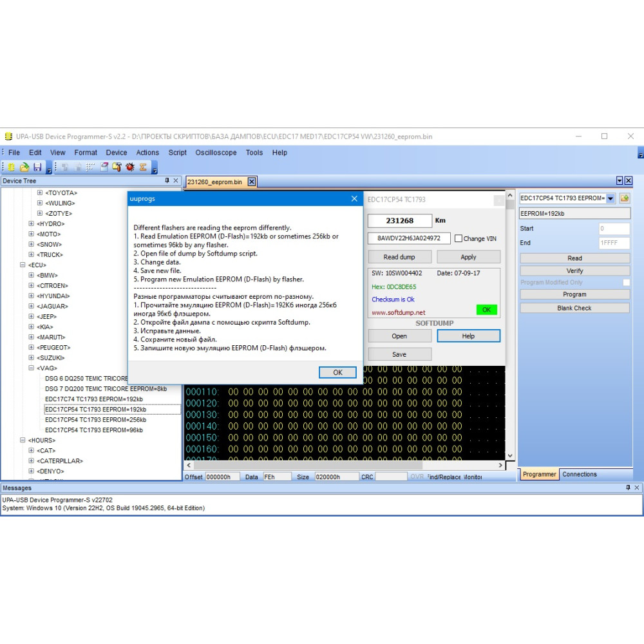The width and height of the screenshot is (644, 644).
Task: Select DSG 7 DQ200 TEMIC TRICORE tree item
Action: pyautogui.click(x=106, y=388)
